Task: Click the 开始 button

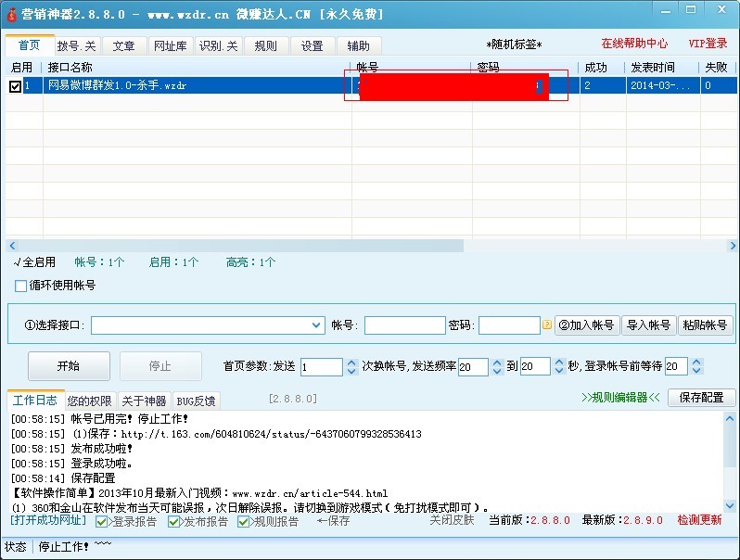Action: [x=69, y=366]
